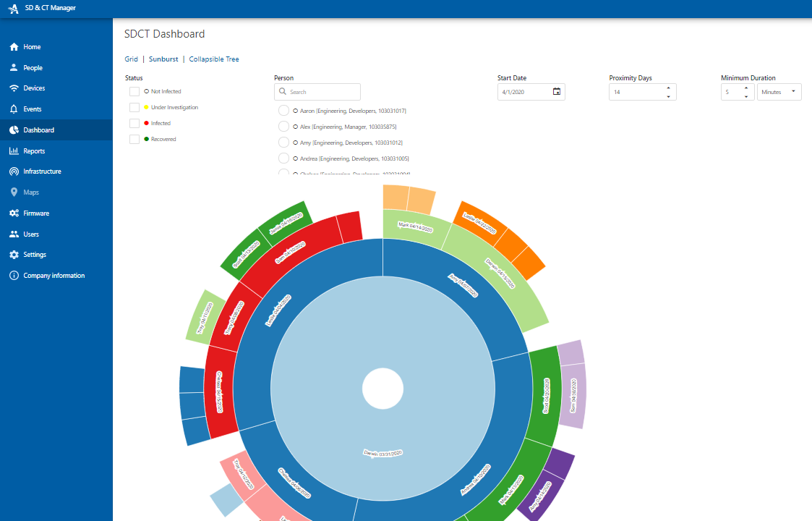
Task: Check the Infected status box
Action: (x=134, y=124)
